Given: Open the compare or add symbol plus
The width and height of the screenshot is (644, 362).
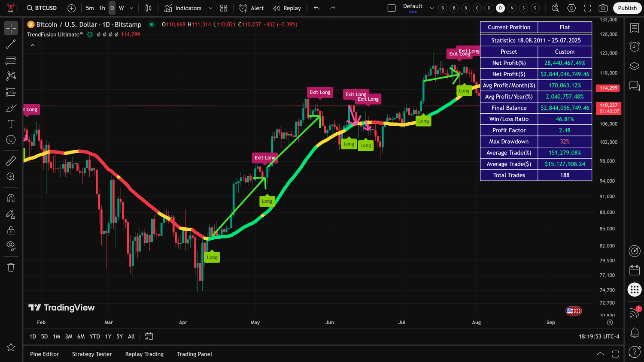Looking at the screenshot, I should tap(72, 8).
